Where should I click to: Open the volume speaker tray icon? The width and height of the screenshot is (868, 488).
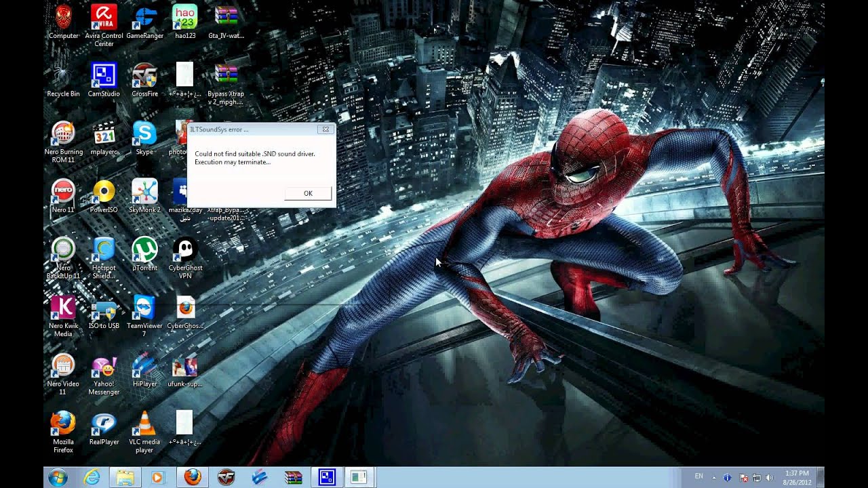770,478
